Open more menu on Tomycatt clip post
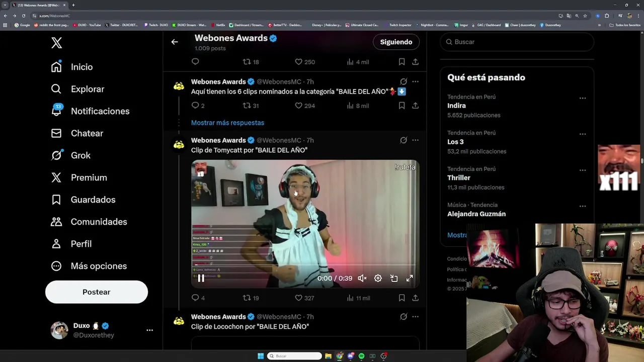Viewport: 644px width, 362px height. (x=415, y=140)
